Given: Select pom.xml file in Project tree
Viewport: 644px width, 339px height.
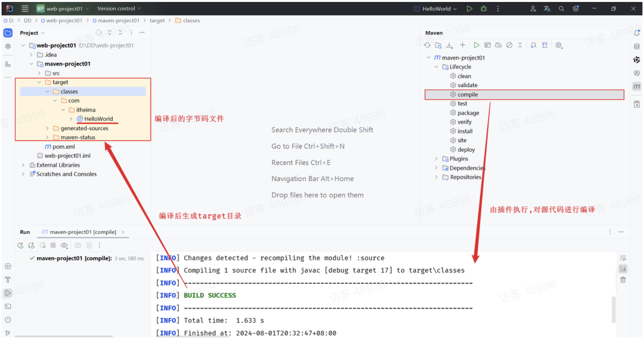Looking at the screenshot, I should point(63,147).
